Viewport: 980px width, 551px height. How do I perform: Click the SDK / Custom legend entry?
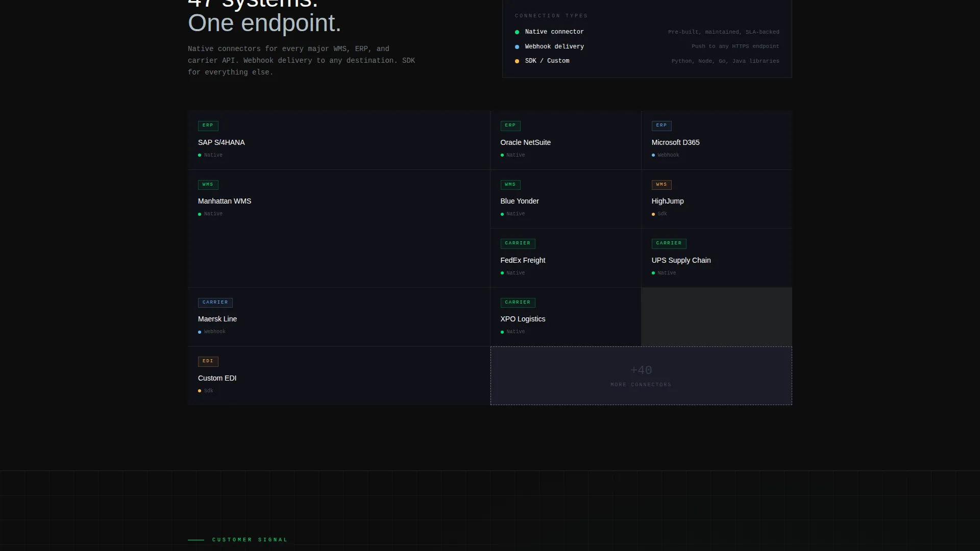click(647, 61)
